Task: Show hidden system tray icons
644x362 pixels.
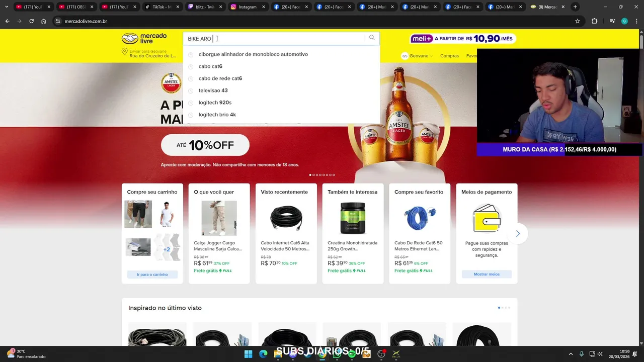Action: [x=571, y=354]
